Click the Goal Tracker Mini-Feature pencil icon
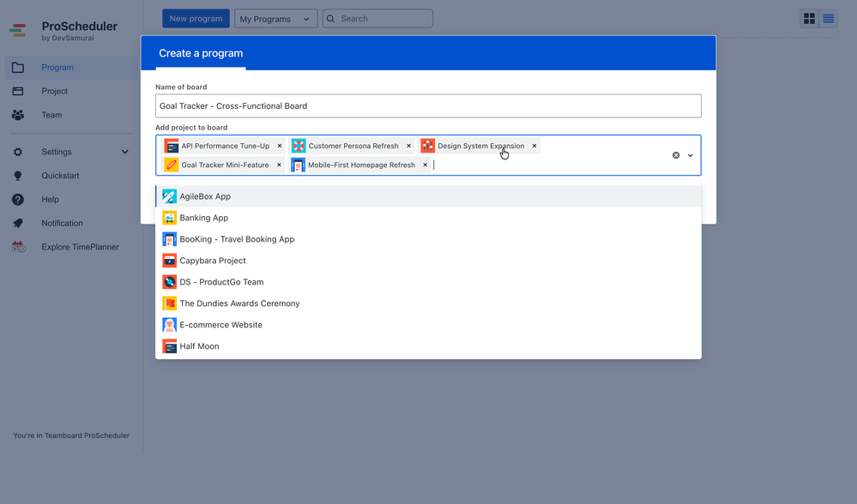This screenshot has height=504, width=857. [x=171, y=165]
